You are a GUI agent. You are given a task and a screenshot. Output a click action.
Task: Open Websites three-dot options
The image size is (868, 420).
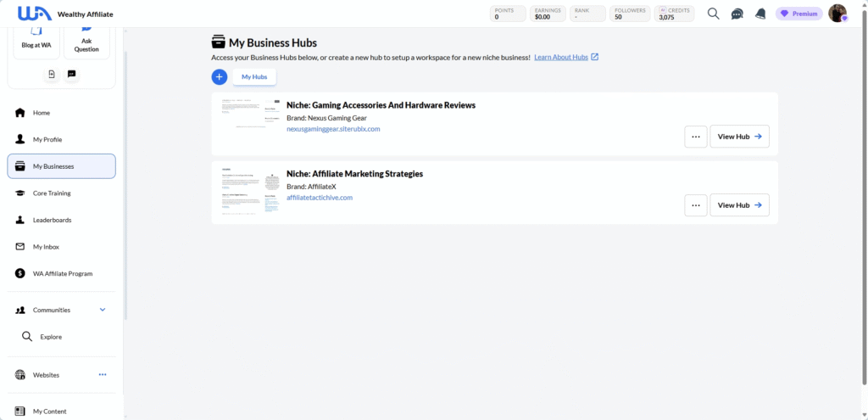[103, 374]
